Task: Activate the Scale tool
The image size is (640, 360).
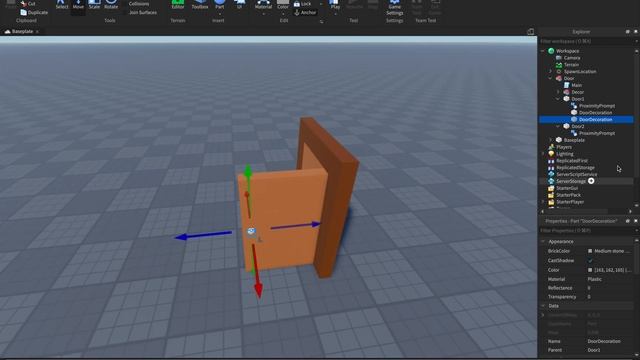Action: (94, 5)
